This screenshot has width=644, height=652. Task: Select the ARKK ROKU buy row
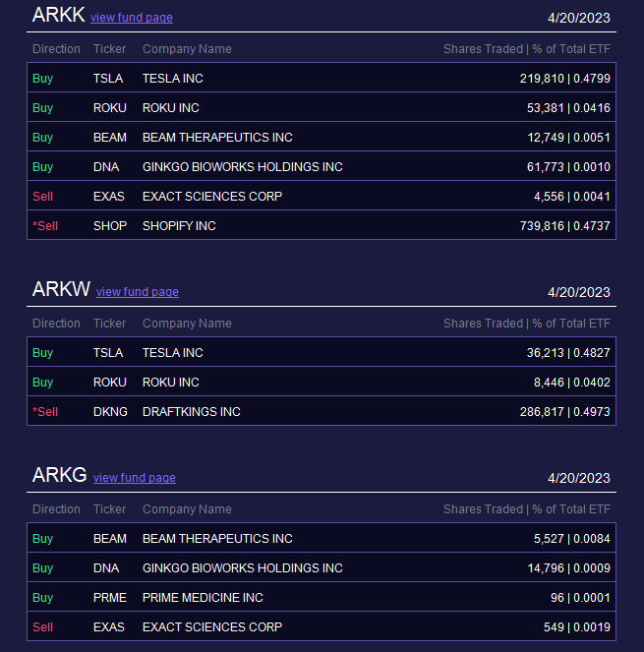coord(322,107)
